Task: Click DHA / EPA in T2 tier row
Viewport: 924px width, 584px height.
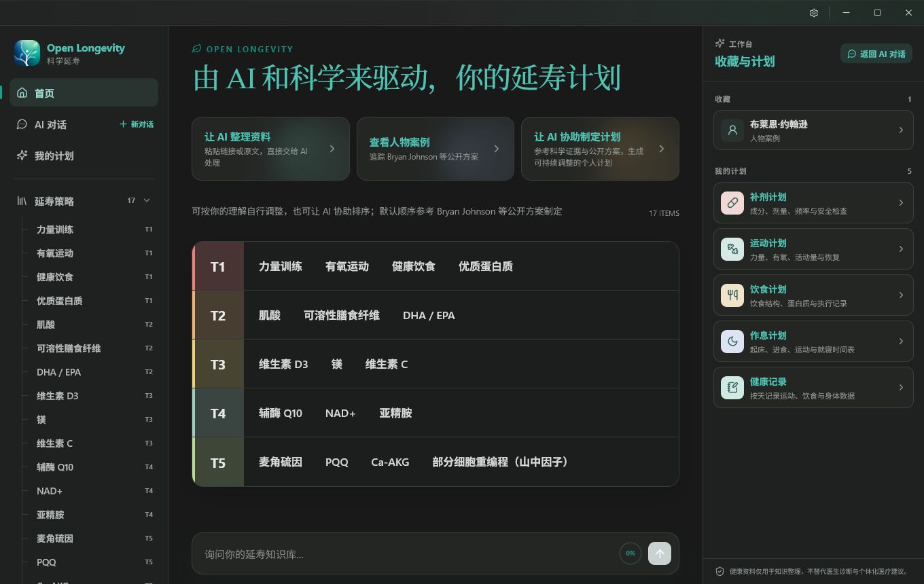Action: (429, 315)
